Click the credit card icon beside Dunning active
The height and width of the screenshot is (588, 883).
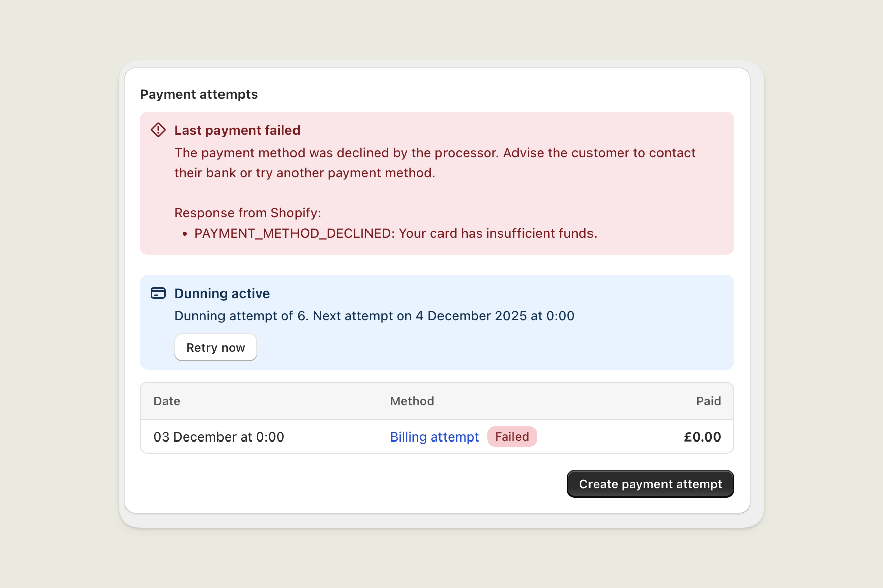[x=158, y=293]
